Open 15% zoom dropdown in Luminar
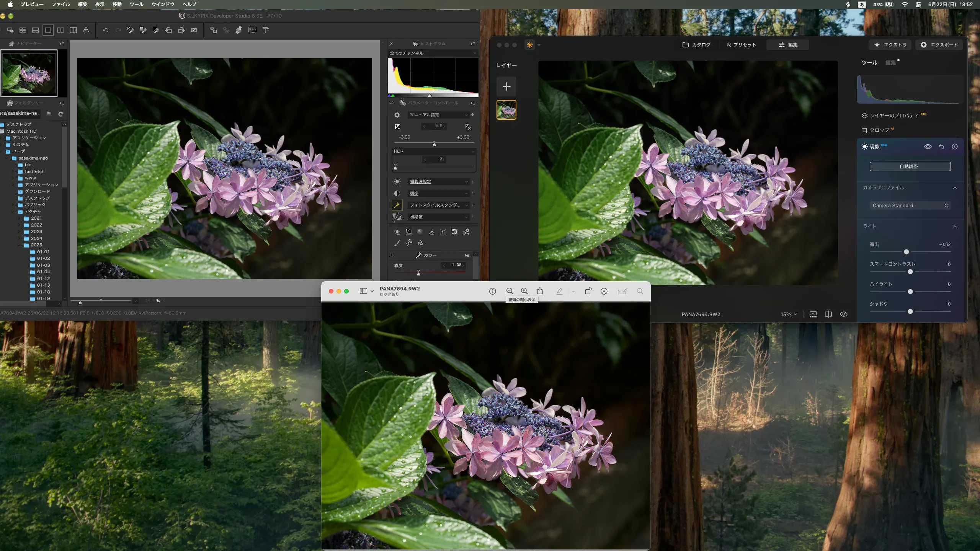The width and height of the screenshot is (980, 551). tap(789, 314)
